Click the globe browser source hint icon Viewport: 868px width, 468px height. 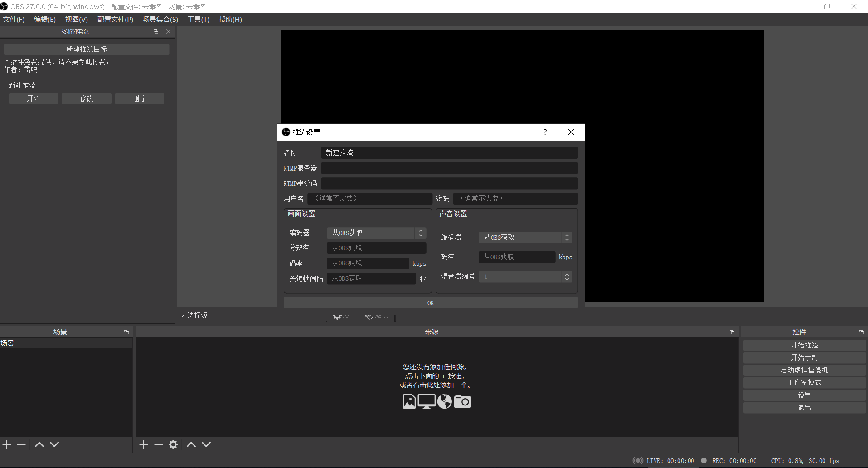[444, 401]
